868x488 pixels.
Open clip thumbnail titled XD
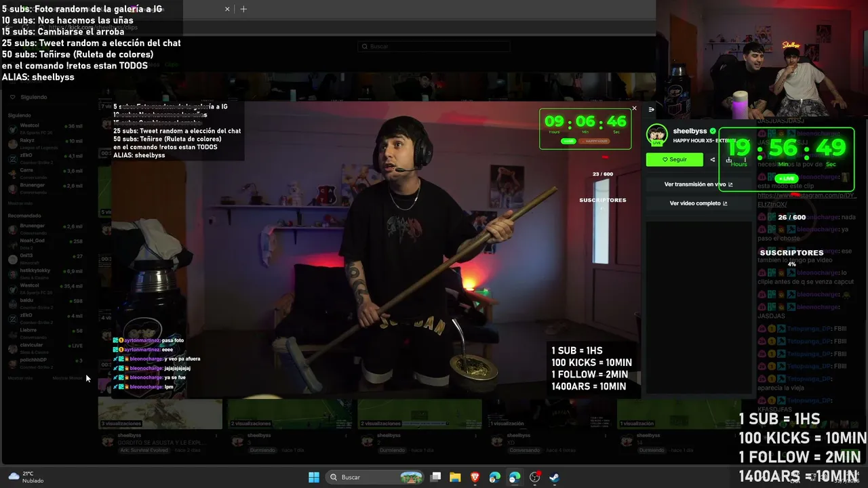coord(549,413)
